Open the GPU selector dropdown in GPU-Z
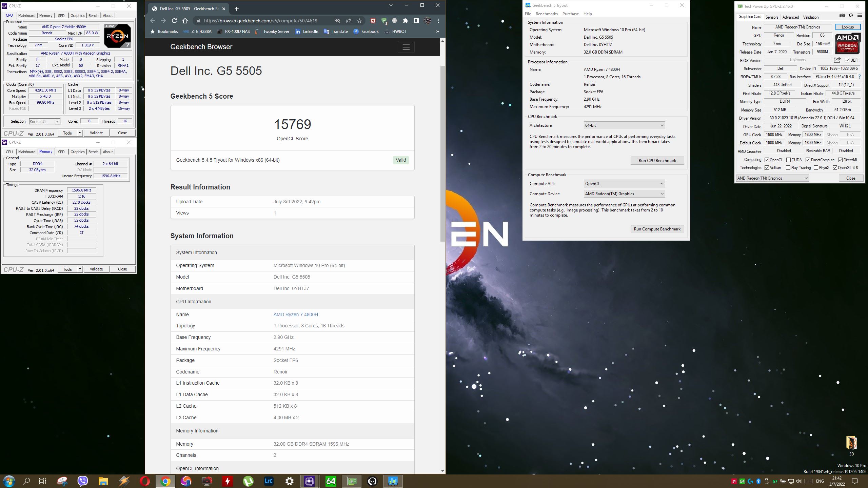Screen dimensions: 868x488 (x=772, y=178)
